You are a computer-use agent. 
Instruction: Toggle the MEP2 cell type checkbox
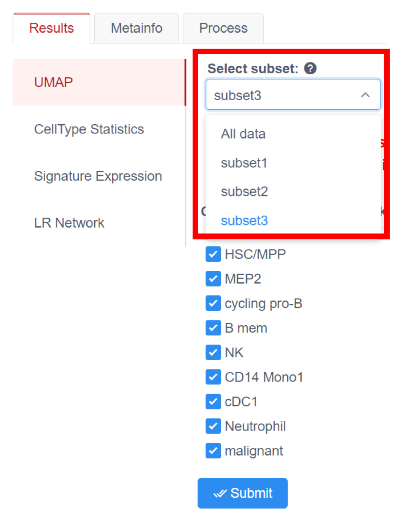coord(213,279)
